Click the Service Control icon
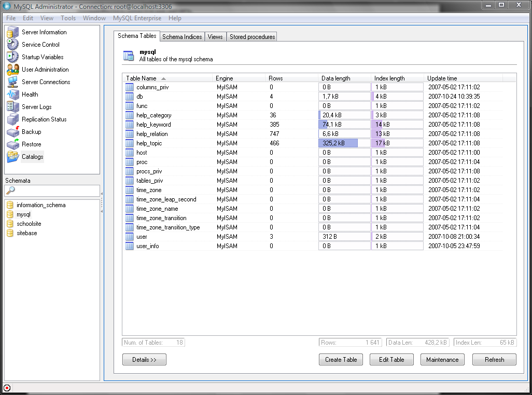The height and width of the screenshot is (395, 532). 13,45
